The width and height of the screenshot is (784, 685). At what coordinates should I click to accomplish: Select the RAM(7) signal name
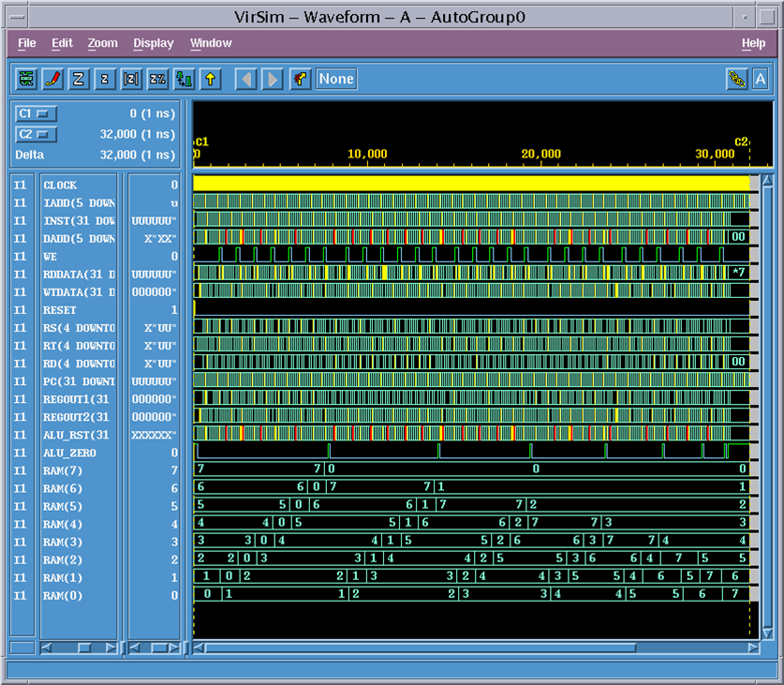pos(63,470)
